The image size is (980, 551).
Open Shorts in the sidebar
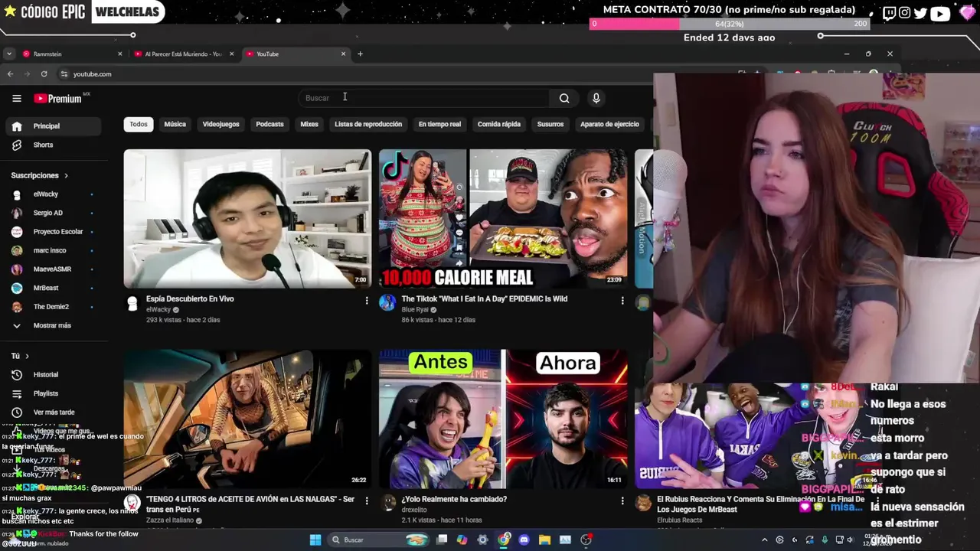(53, 145)
